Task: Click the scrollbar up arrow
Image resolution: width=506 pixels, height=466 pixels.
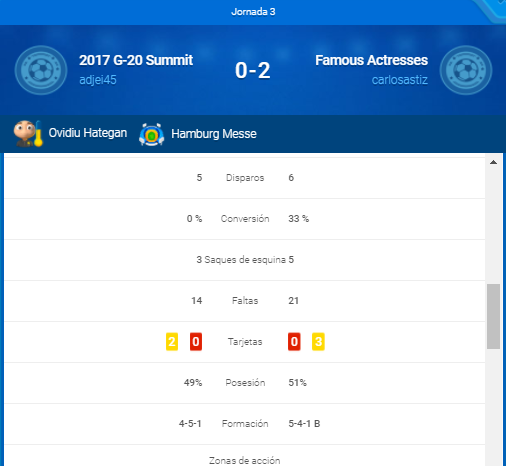Action: (493, 162)
